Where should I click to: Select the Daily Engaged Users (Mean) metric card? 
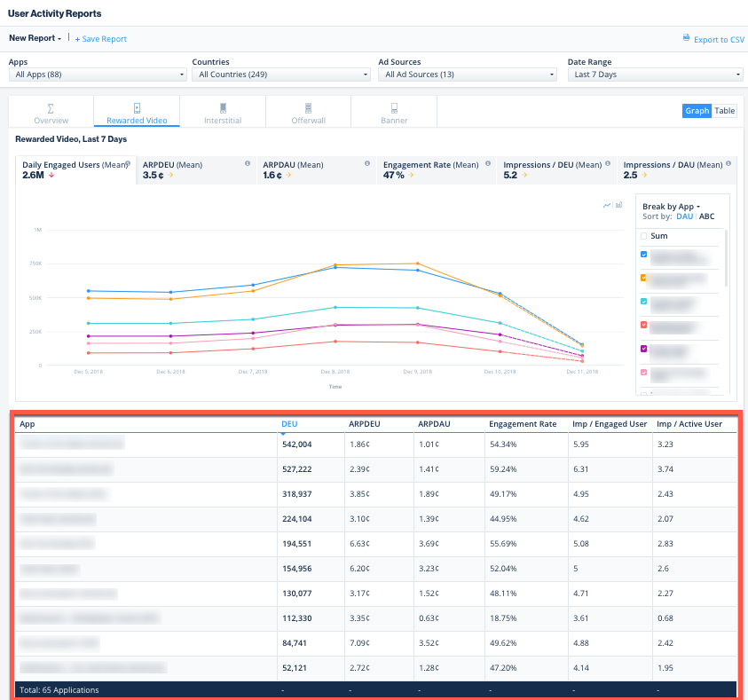coord(75,169)
